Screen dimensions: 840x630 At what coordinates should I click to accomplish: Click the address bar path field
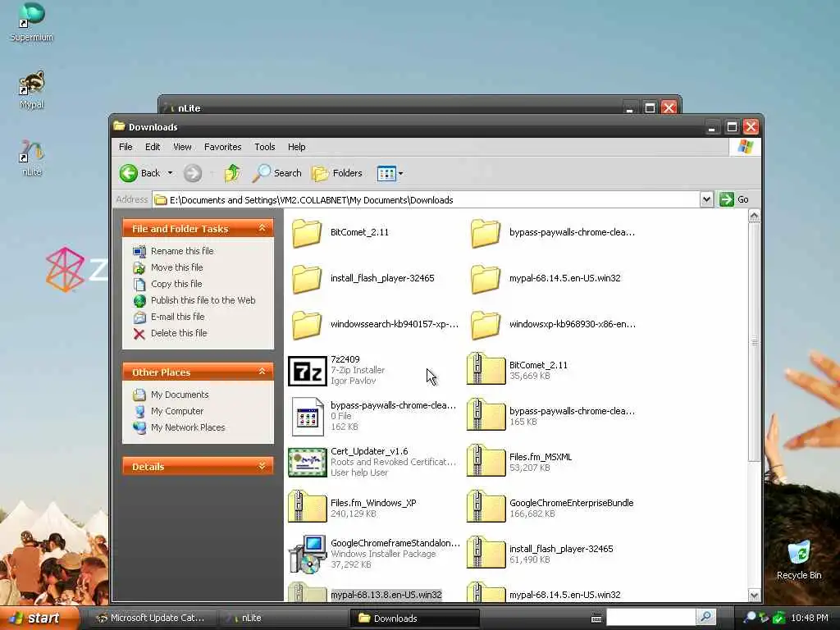[427, 200]
